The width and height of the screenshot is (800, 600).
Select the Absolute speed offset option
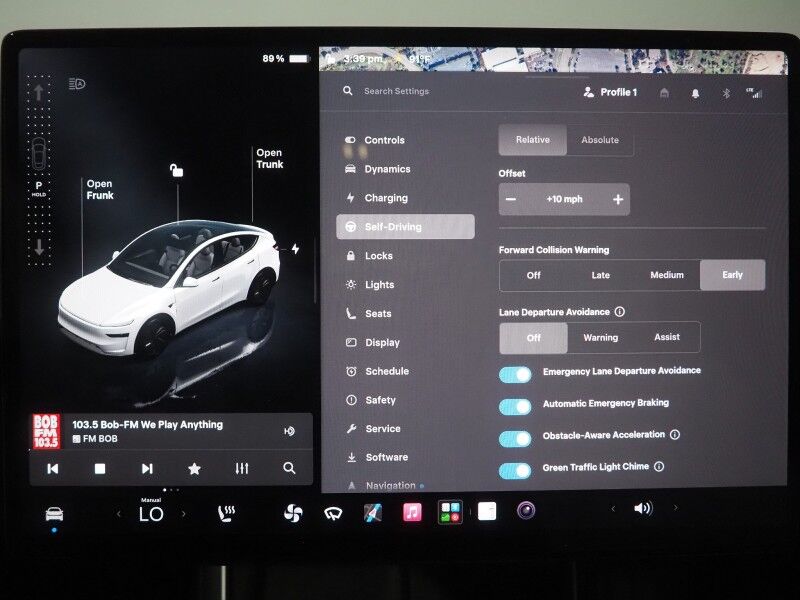tap(600, 140)
